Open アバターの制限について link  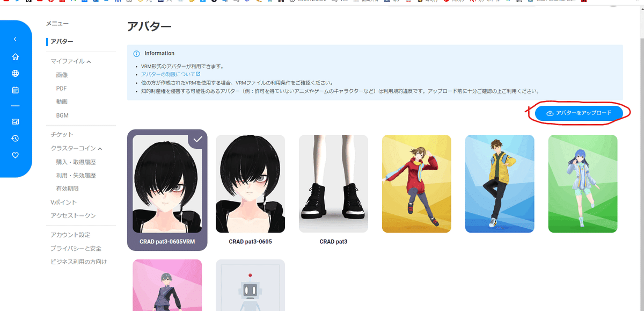(x=167, y=74)
